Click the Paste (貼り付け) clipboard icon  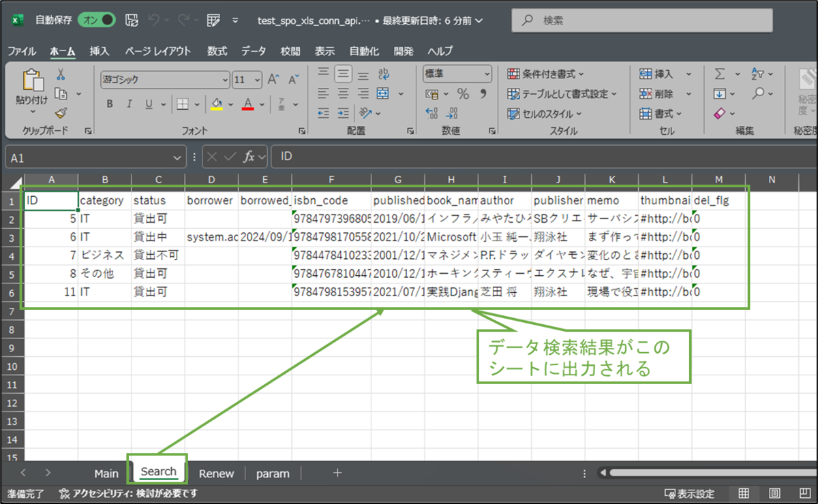(32, 81)
